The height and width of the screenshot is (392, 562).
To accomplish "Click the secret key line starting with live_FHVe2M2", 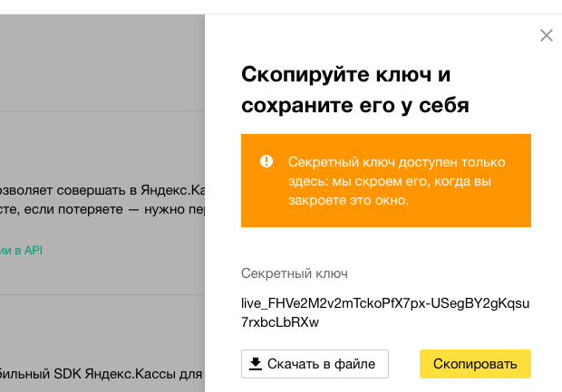I will click(385, 302).
